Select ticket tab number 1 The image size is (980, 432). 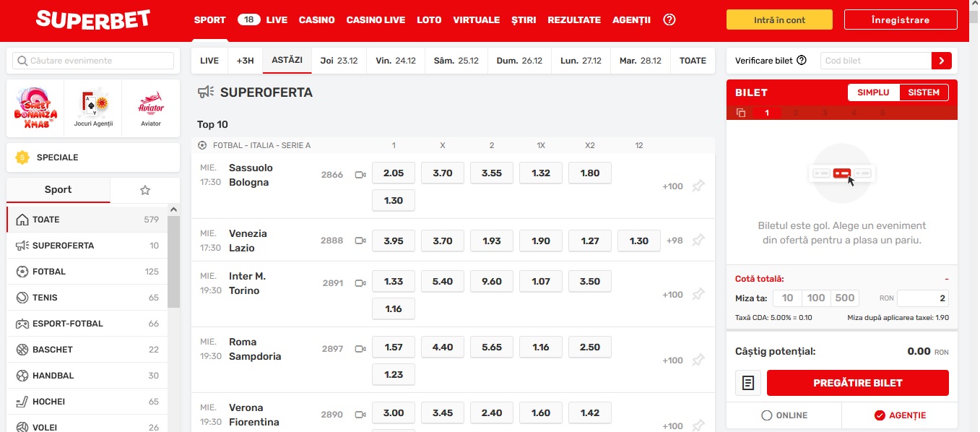[x=767, y=113]
